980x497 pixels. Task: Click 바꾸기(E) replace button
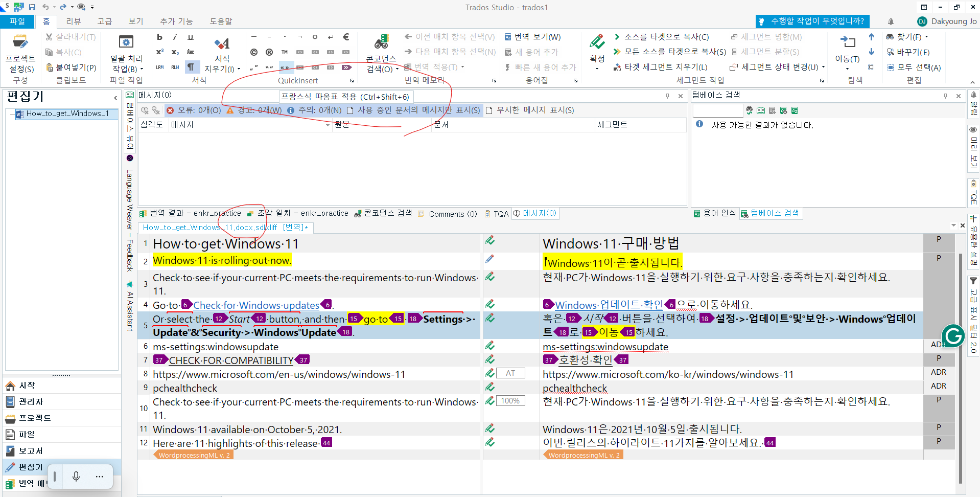pos(908,52)
